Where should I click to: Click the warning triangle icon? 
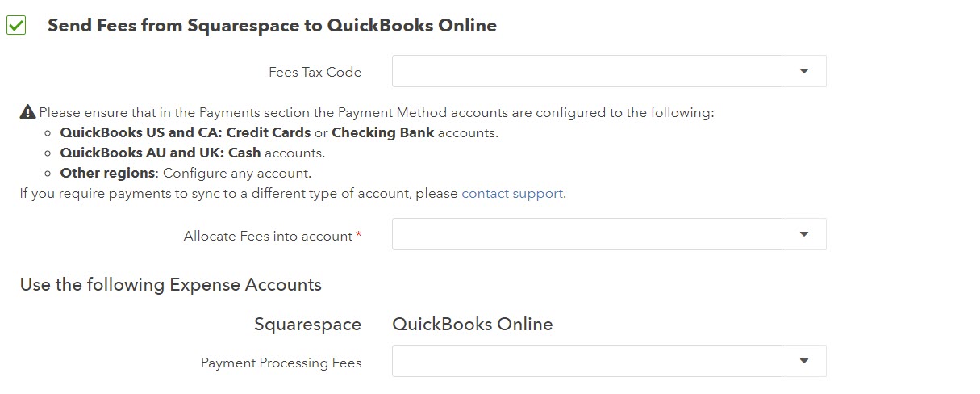(27, 112)
